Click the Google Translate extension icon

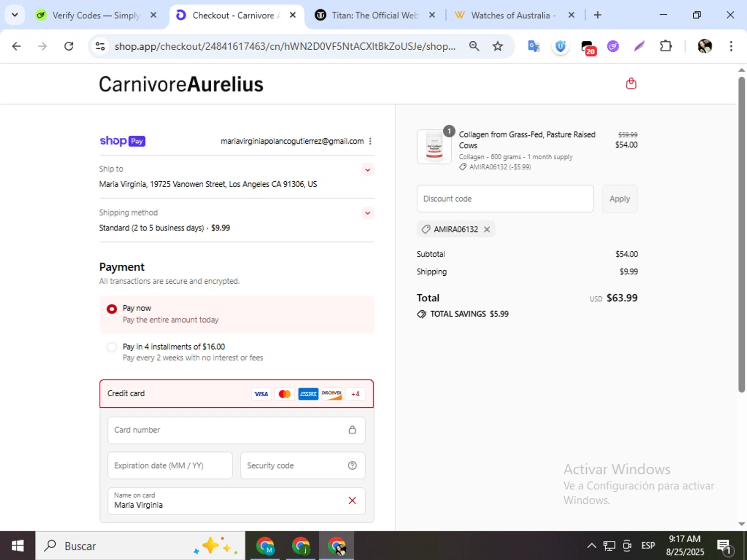tap(534, 46)
